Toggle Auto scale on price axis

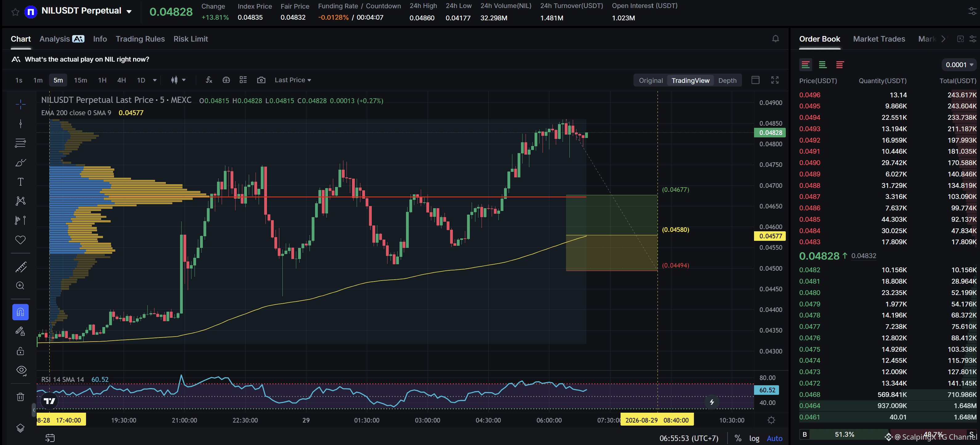click(x=774, y=438)
